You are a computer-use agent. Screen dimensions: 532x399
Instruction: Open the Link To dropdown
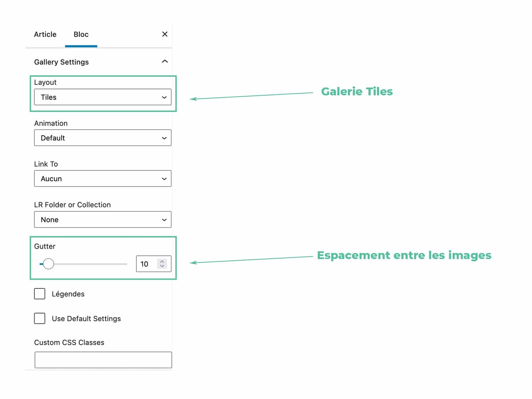[x=103, y=179]
